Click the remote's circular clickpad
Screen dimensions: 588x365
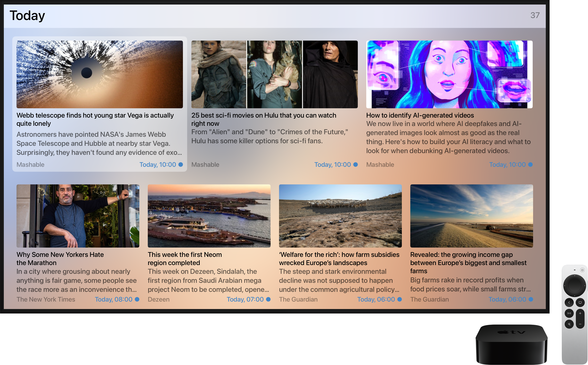point(574,286)
